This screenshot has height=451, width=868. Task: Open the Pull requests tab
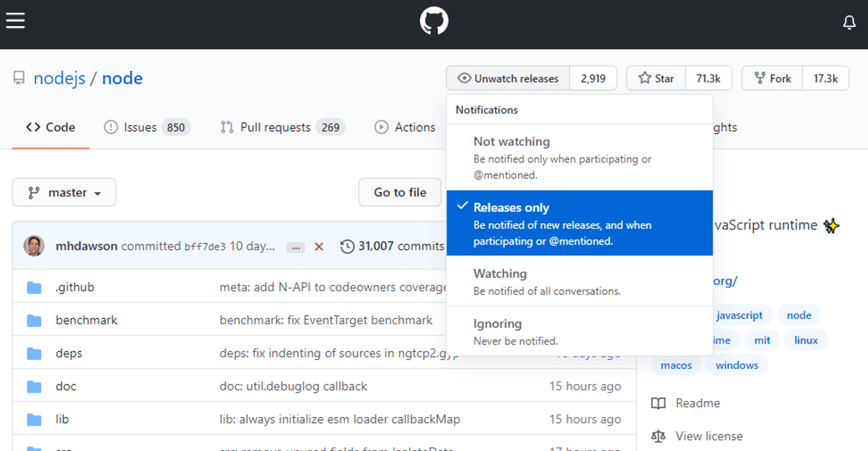point(276,127)
